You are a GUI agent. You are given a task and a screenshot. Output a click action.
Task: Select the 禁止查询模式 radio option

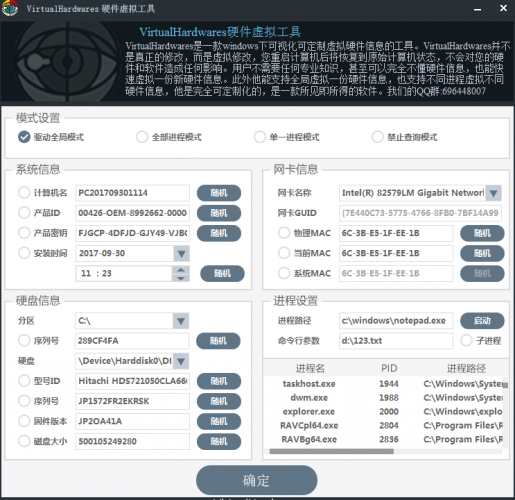(x=377, y=137)
